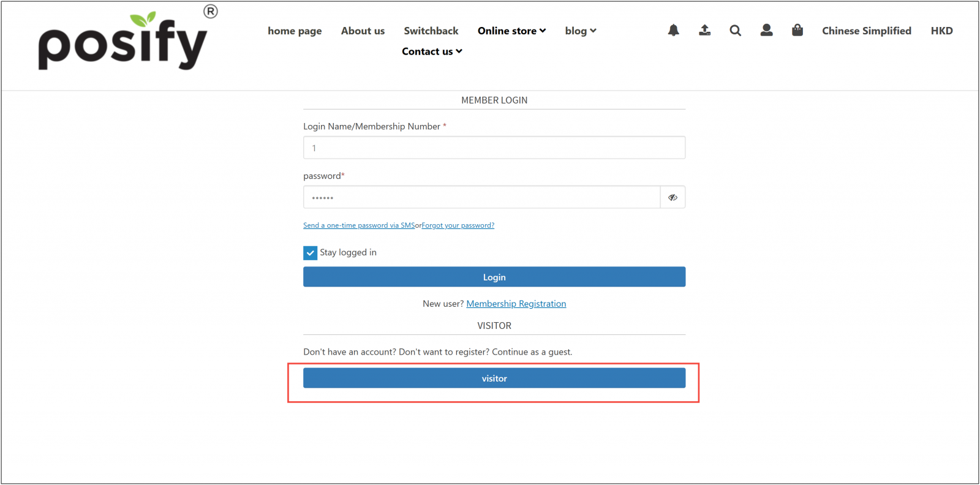
Task: Uncheck the Stay logged in checkbox
Action: [311, 253]
